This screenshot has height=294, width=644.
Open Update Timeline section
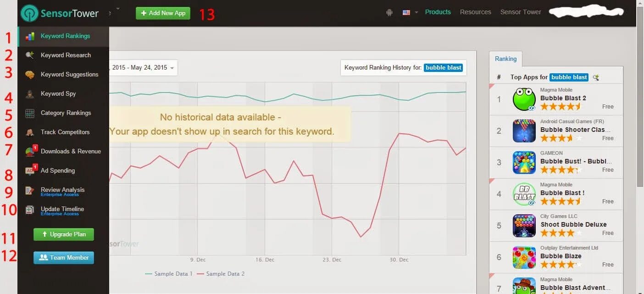tap(63, 210)
